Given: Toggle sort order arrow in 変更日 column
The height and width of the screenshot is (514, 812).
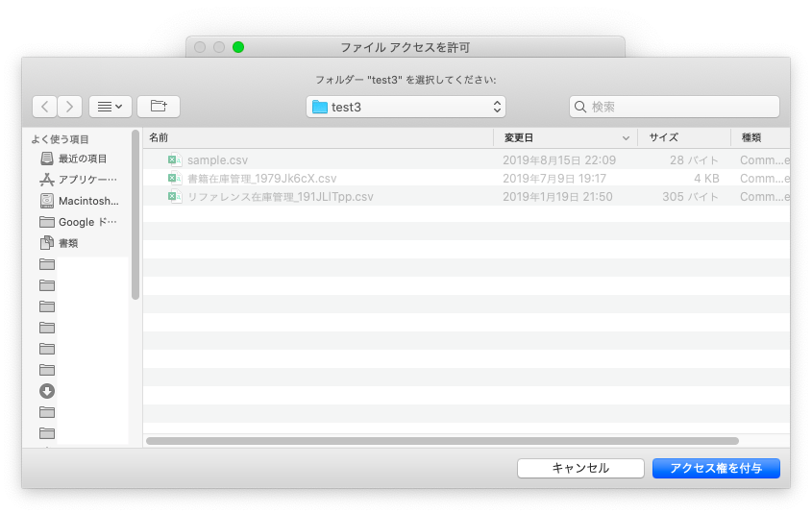Looking at the screenshot, I should (627, 137).
